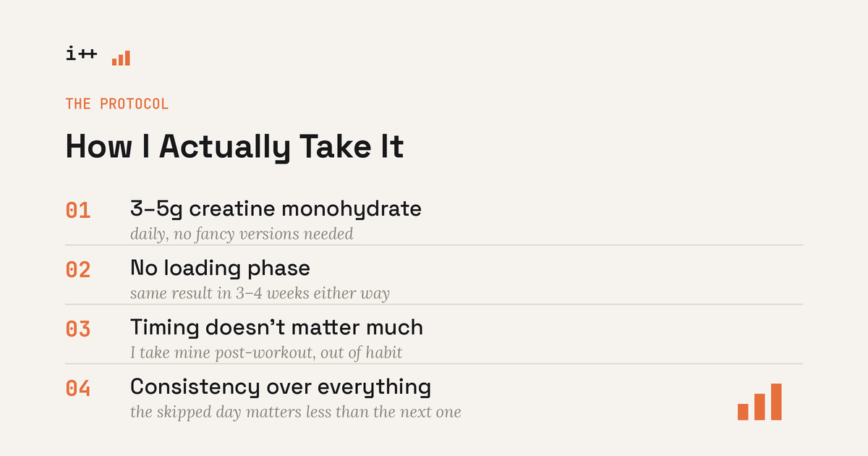868x456 pixels.
Task: Click the shortest bar of the large chart icon
Action: (x=743, y=412)
